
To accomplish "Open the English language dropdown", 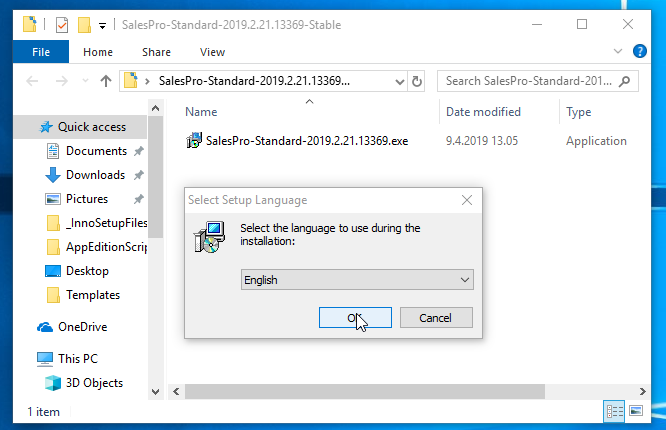I will click(x=357, y=280).
